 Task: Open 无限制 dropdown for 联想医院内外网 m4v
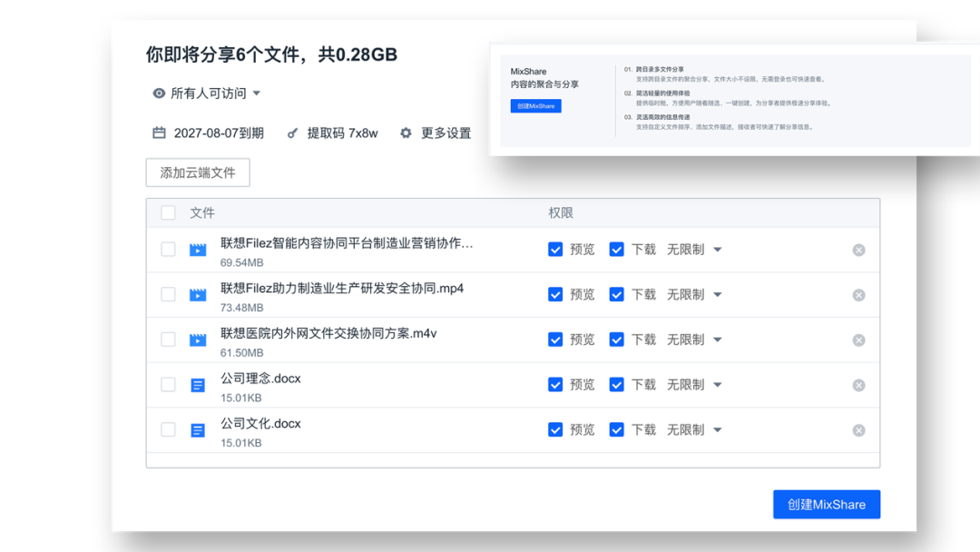pyautogui.click(x=694, y=340)
